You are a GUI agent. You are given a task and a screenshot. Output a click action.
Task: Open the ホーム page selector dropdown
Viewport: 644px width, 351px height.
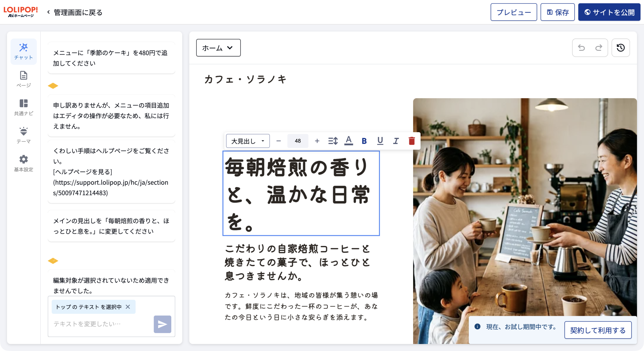(x=218, y=48)
